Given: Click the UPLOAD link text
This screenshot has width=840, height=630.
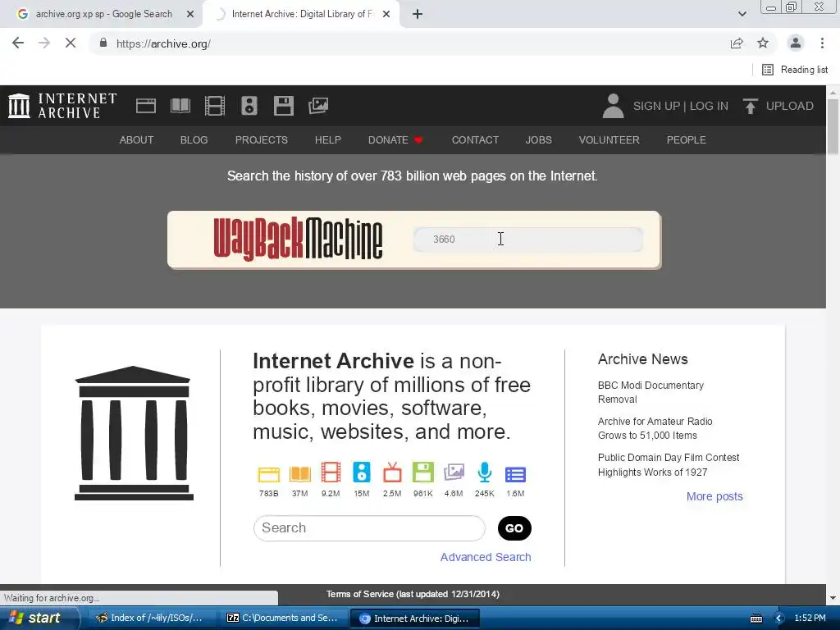Looking at the screenshot, I should (790, 106).
